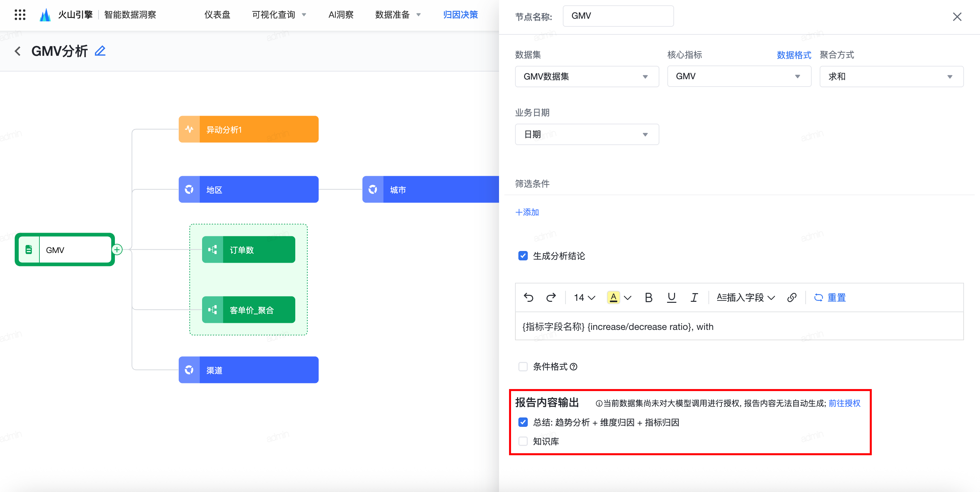This screenshot has width=980, height=492.
Task: Toggle italic text formatting
Action: click(694, 297)
